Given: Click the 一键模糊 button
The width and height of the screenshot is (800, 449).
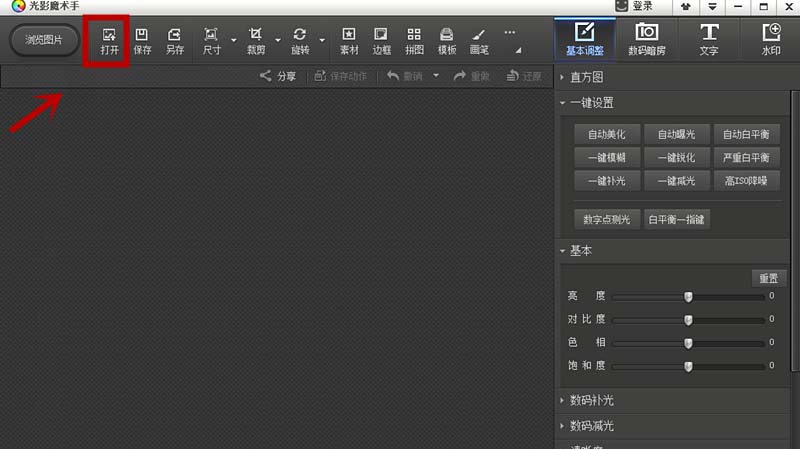Looking at the screenshot, I should point(607,158).
